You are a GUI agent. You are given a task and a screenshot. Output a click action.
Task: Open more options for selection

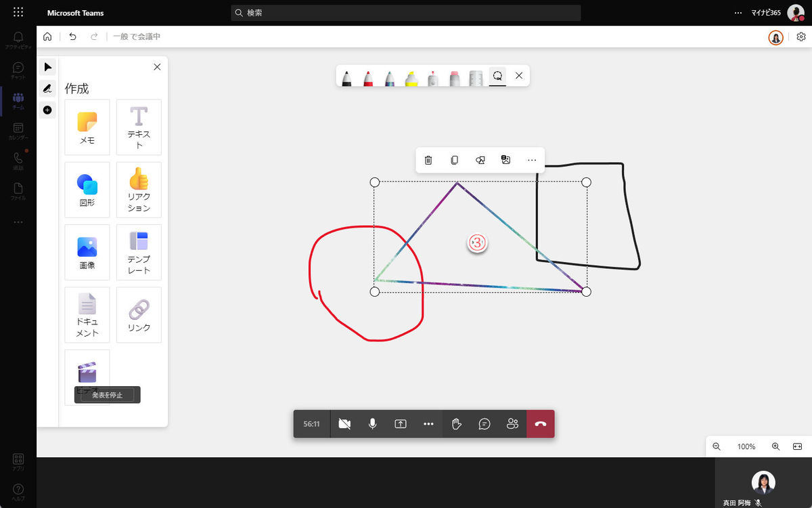[532, 160]
